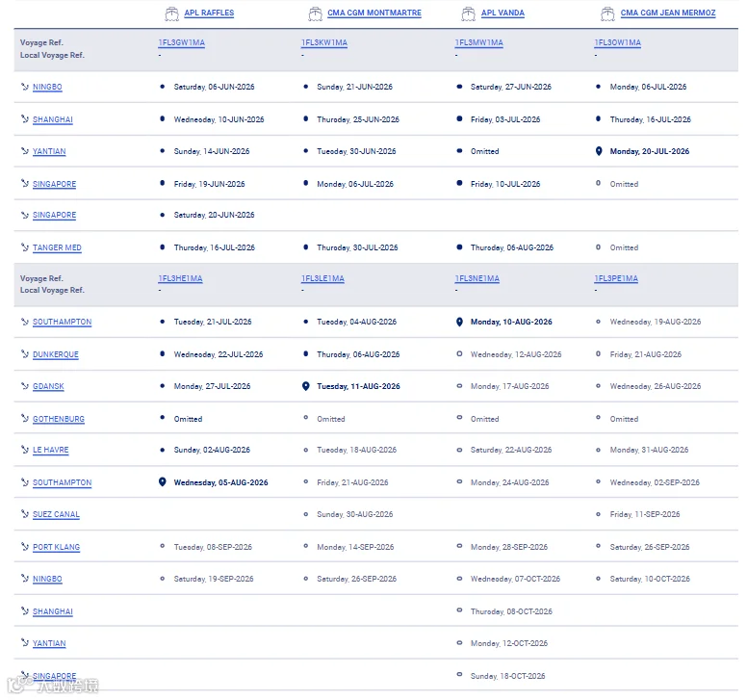Screen dimensions: 747x700
Task: Open voyage reference 1FL3OW1MA
Action: (617, 42)
